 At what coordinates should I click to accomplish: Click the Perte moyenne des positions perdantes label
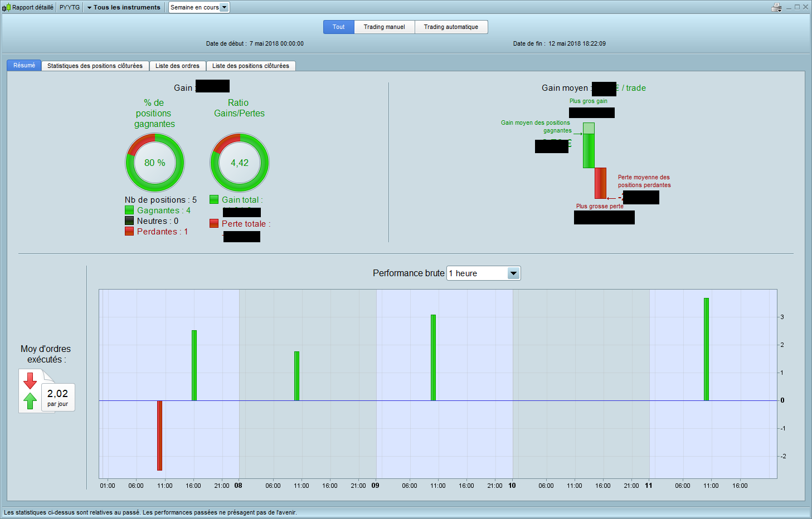pos(644,181)
